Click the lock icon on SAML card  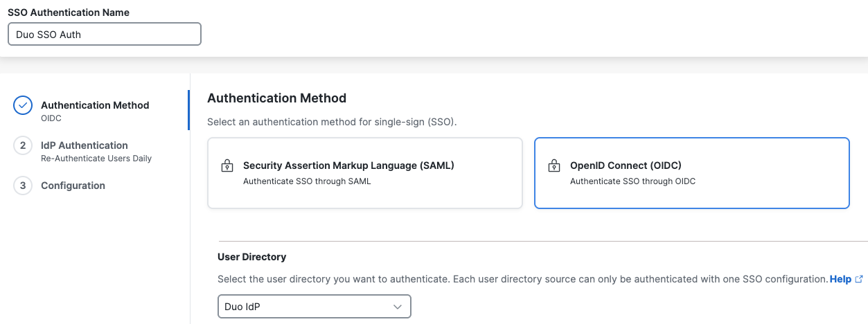click(227, 166)
